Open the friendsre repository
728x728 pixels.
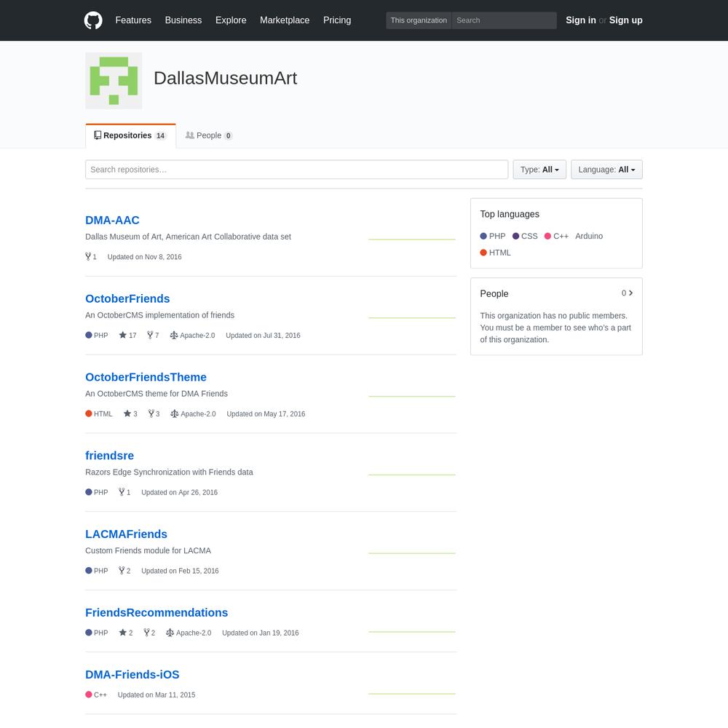[x=110, y=456]
